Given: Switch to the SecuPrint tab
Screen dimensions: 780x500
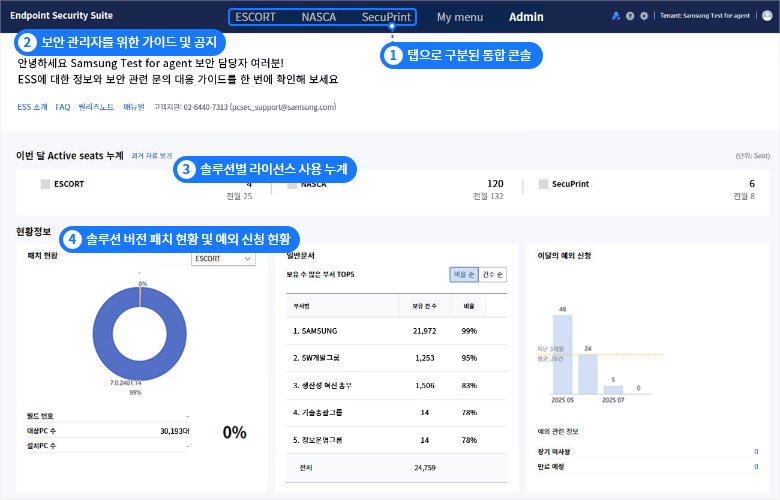Looking at the screenshot, I should point(387,17).
